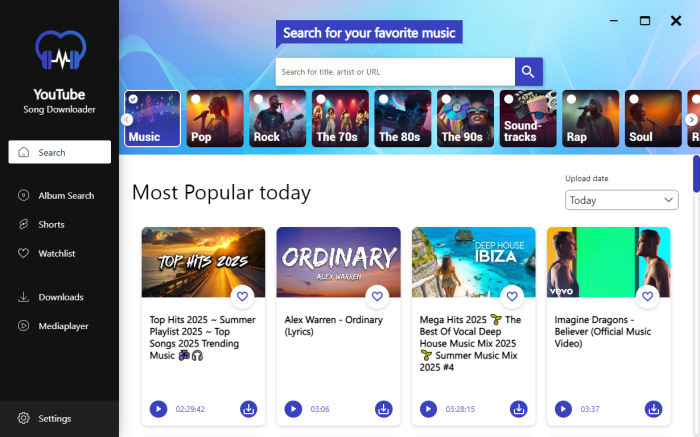Click the magnifier search button
Viewport: 700px width, 437px height.
pyautogui.click(x=529, y=71)
